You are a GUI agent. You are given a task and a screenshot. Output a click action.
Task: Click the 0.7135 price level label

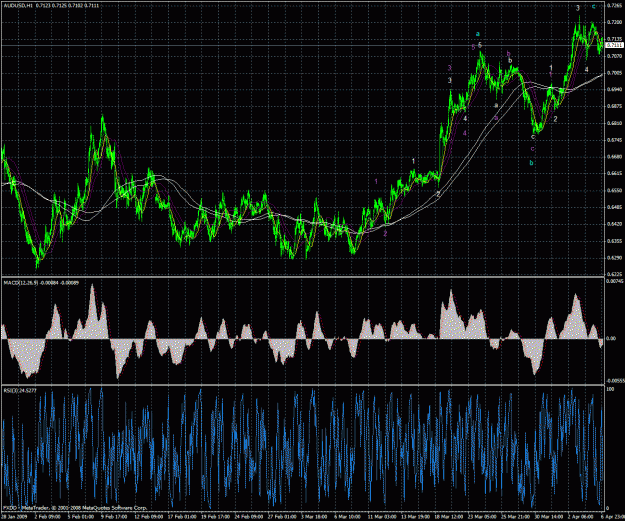[x=613, y=39]
